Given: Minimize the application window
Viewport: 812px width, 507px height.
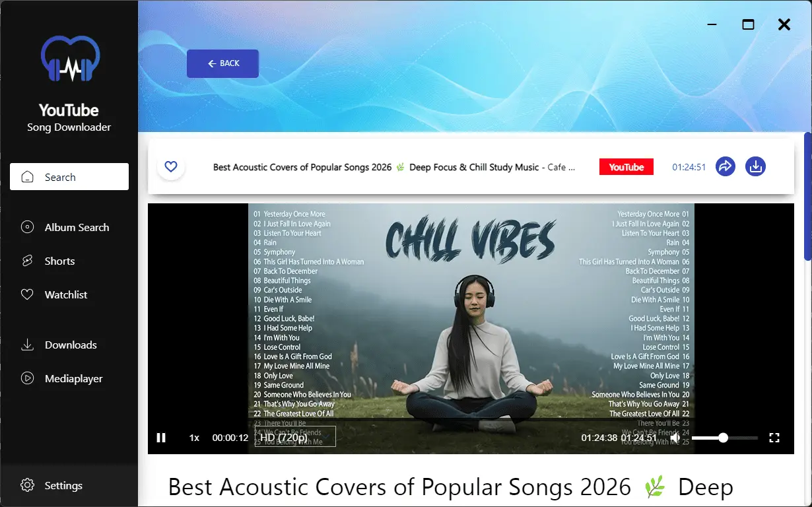Looking at the screenshot, I should (x=712, y=24).
